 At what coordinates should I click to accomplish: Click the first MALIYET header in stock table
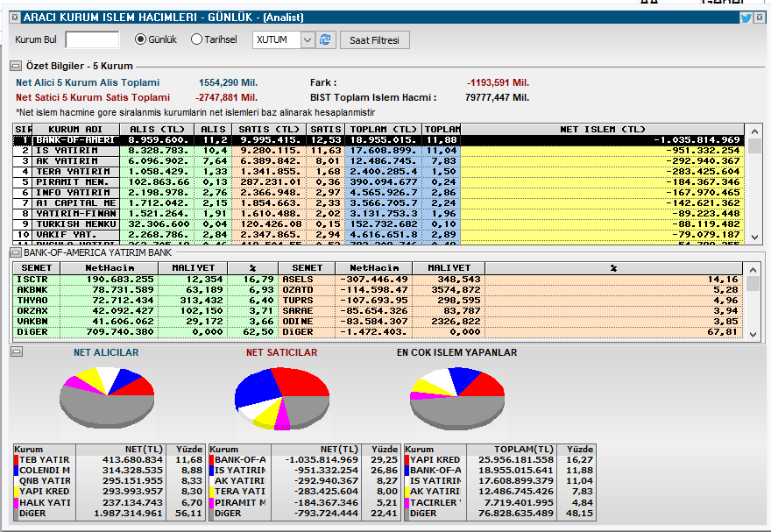(x=194, y=268)
